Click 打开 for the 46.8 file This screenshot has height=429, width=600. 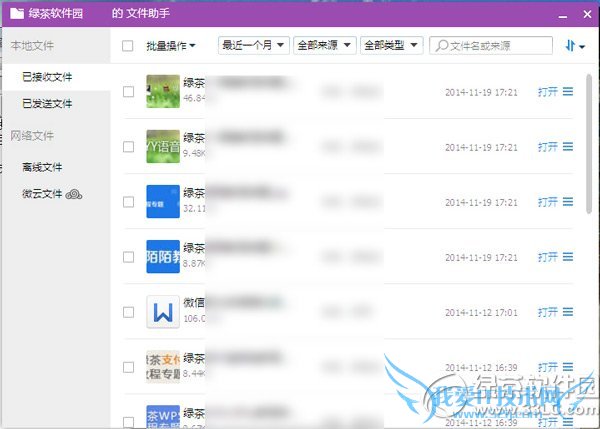548,92
